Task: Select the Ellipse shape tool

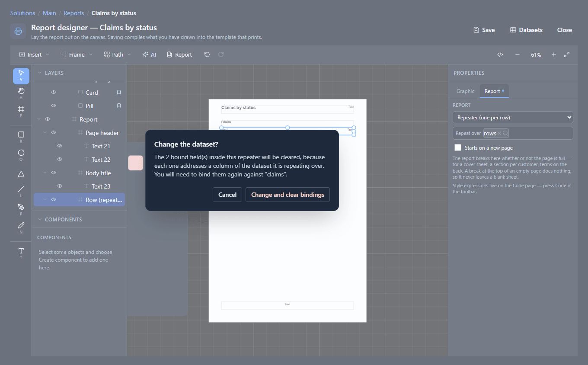Action: pos(21,155)
